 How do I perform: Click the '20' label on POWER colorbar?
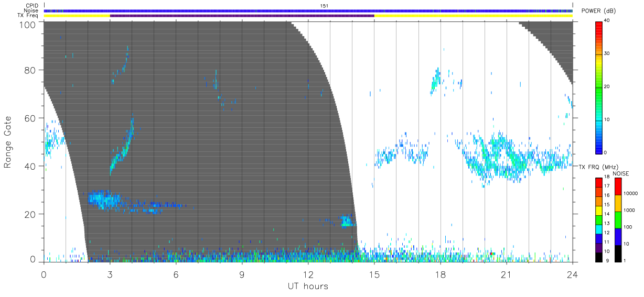pyautogui.click(x=607, y=86)
